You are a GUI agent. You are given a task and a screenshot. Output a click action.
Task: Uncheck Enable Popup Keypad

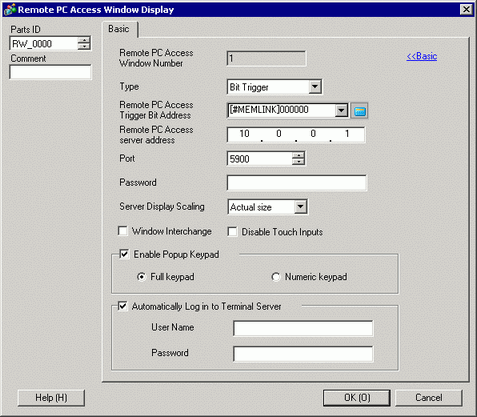tap(124, 254)
